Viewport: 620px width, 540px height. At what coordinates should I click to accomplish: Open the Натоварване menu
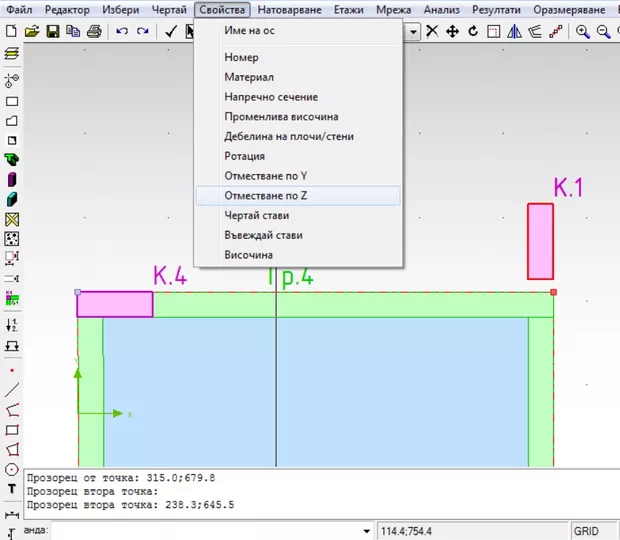289,9
